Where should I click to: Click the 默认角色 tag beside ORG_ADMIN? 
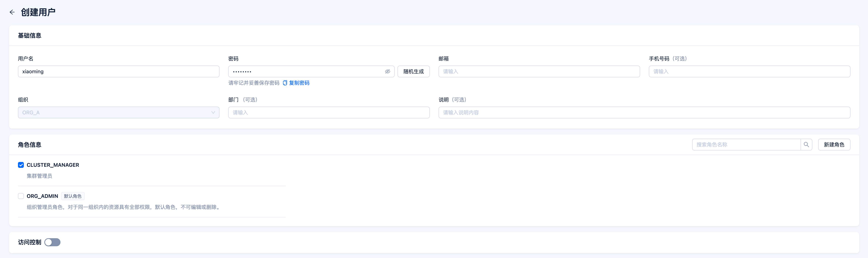pyautogui.click(x=73, y=196)
